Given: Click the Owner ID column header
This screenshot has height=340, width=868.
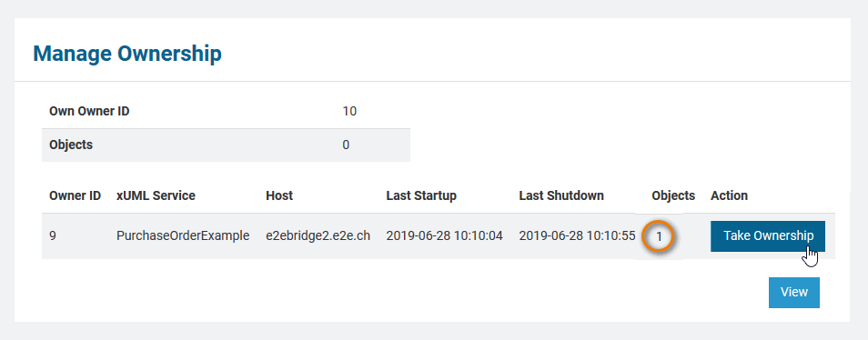Looking at the screenshot, I should [x=75, y=195].
